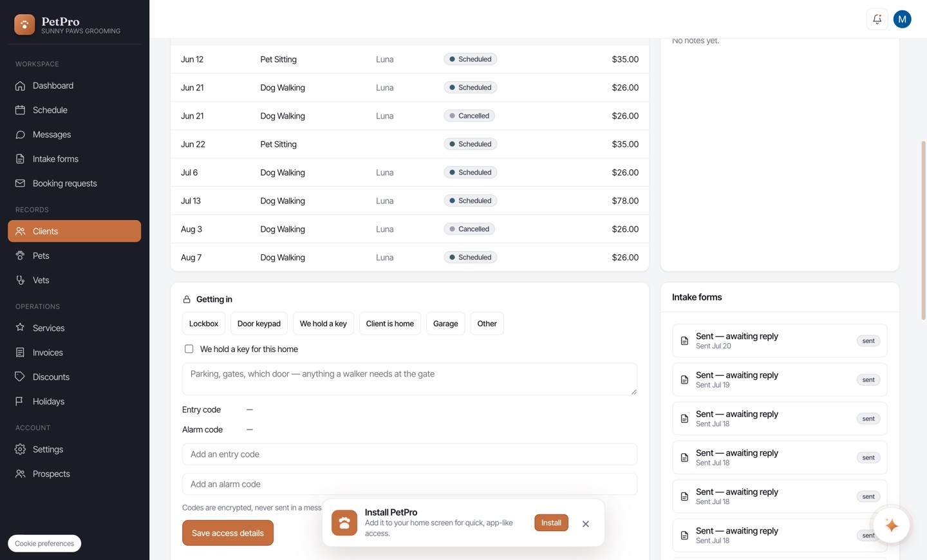Focus the 'Add an entry code' field
The width and height of the screenshot is (927, 560).
coord(409,454)
